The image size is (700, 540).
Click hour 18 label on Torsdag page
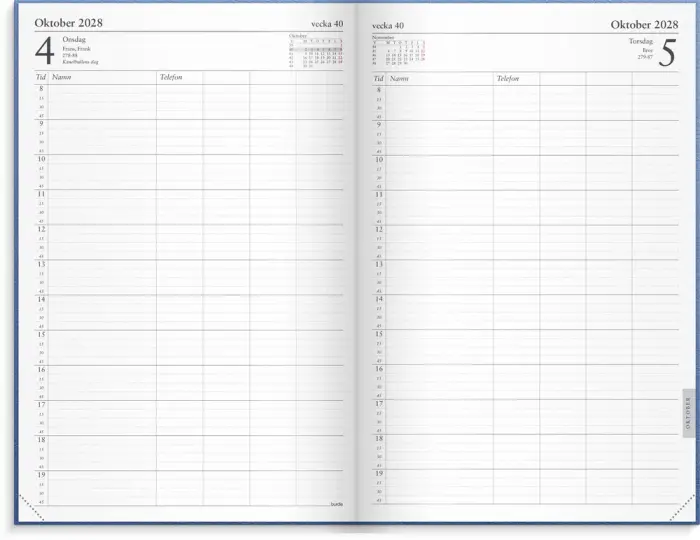[x=379, y=438]
